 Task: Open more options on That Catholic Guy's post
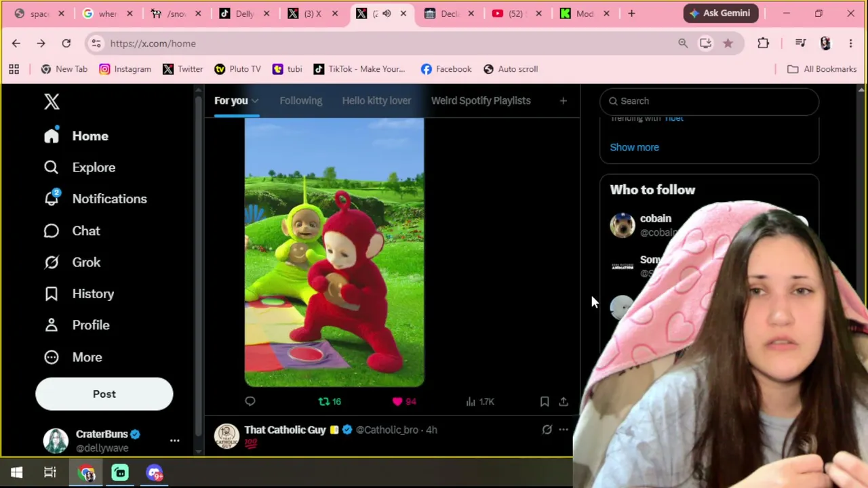[564, 430]
